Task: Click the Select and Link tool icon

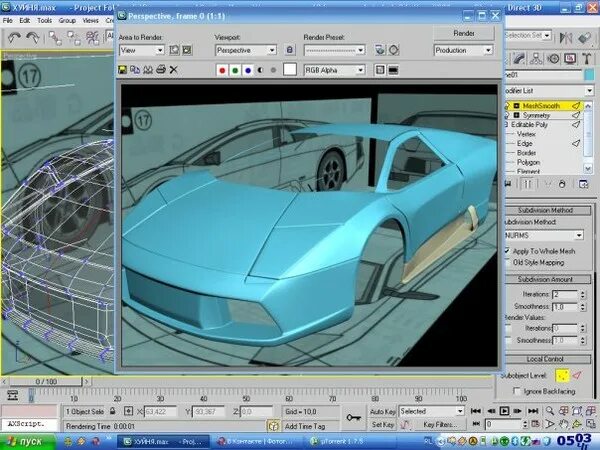Action: pos(55,38)
